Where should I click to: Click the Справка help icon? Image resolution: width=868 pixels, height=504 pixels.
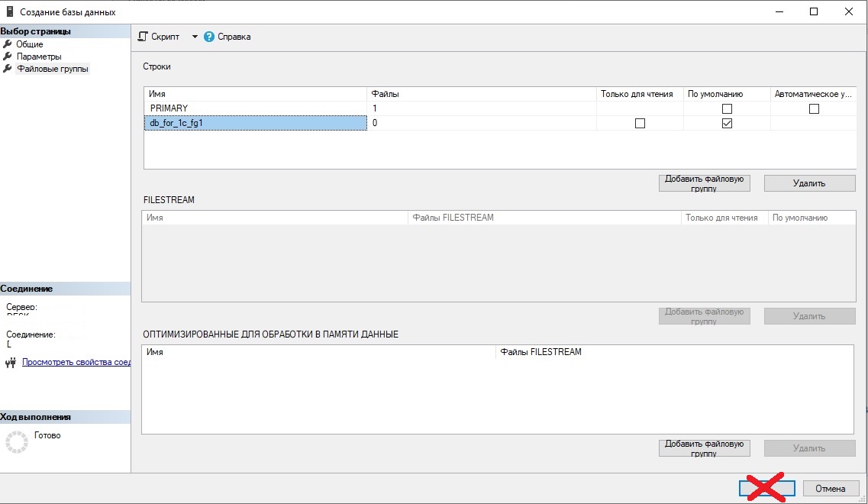pos(209,37)
